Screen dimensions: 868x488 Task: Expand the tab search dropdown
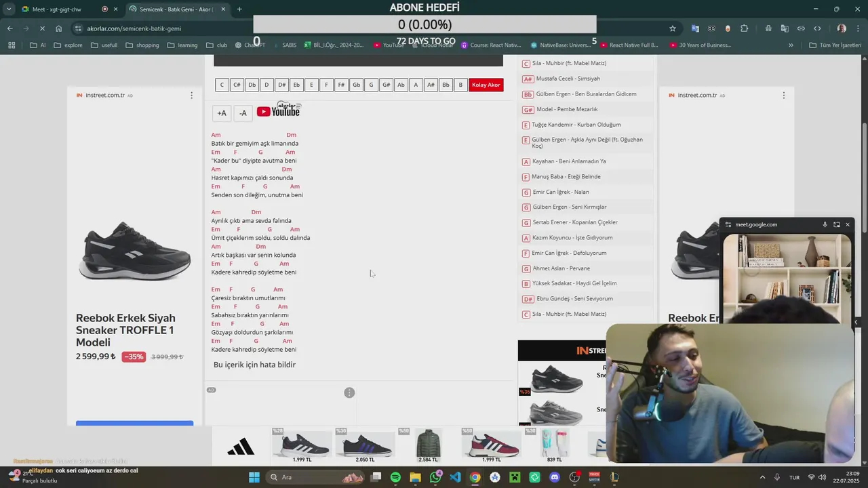pyautogui.click(x=9, y=9)
